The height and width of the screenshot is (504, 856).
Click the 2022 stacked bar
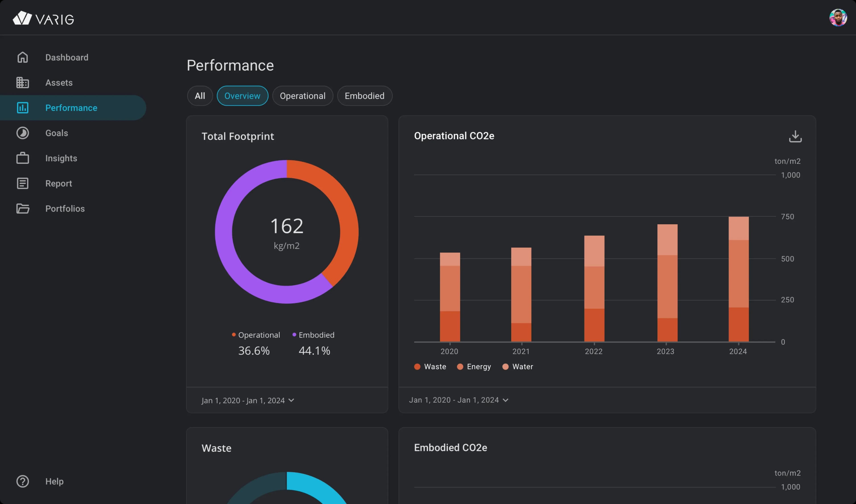[594, 288]
